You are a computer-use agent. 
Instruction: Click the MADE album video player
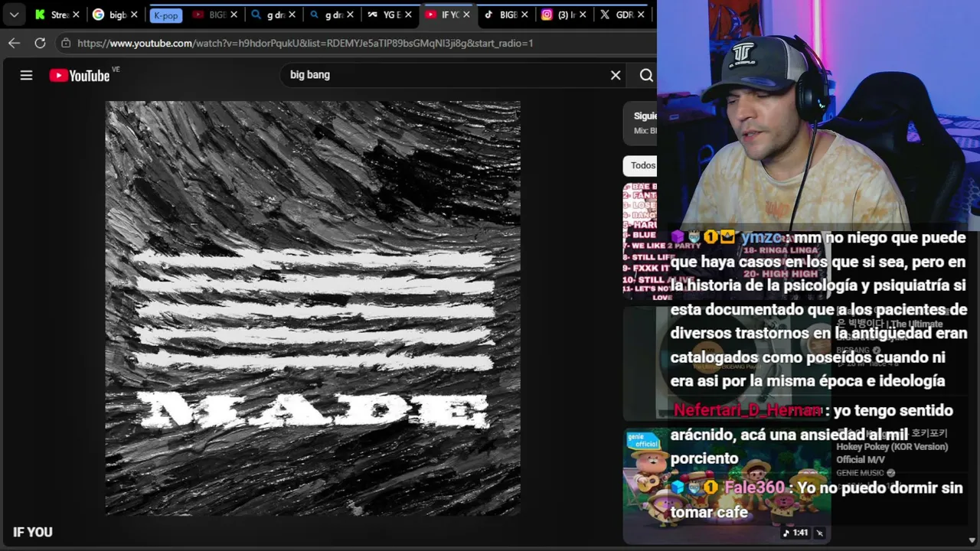tap(312, 308)
